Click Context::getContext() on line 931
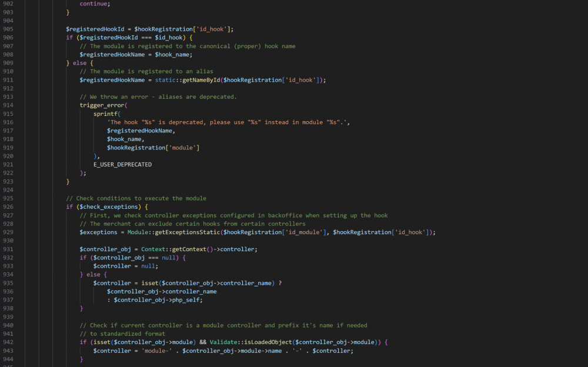This screenshot has width=588, height=367. pos(171,249)
